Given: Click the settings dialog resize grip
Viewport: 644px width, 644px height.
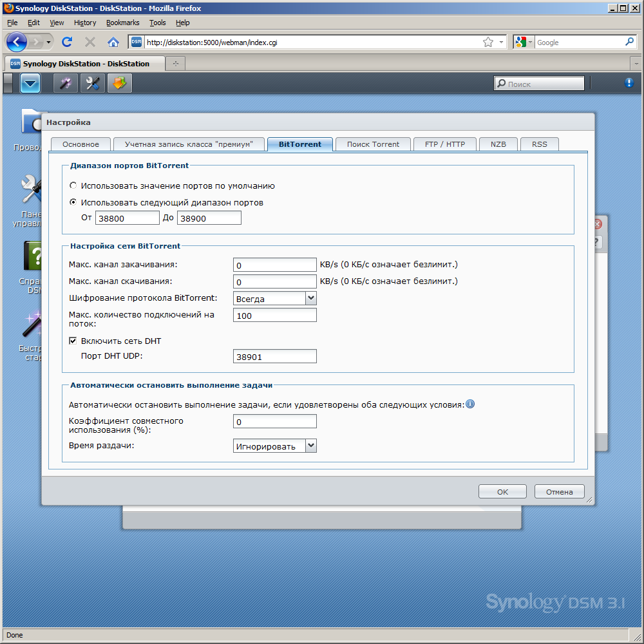Looking at the screenshot, I should point(589,500).
